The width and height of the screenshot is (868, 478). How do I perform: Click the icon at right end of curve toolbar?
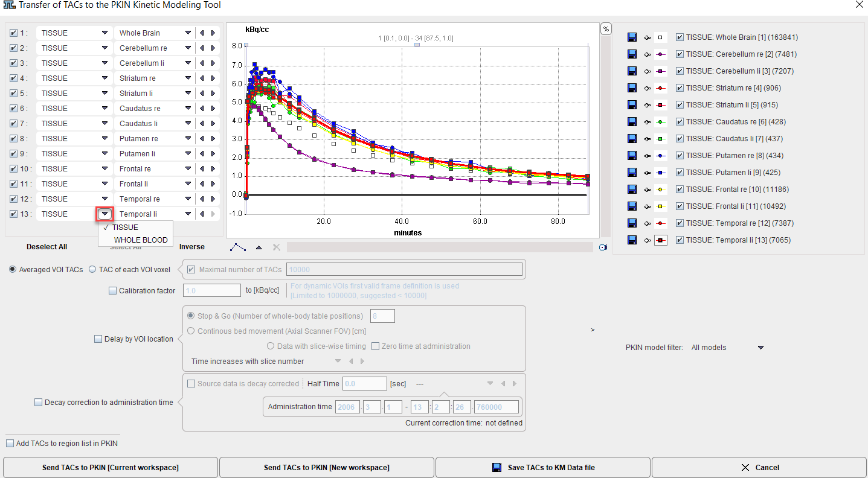[x=603, y=247]
